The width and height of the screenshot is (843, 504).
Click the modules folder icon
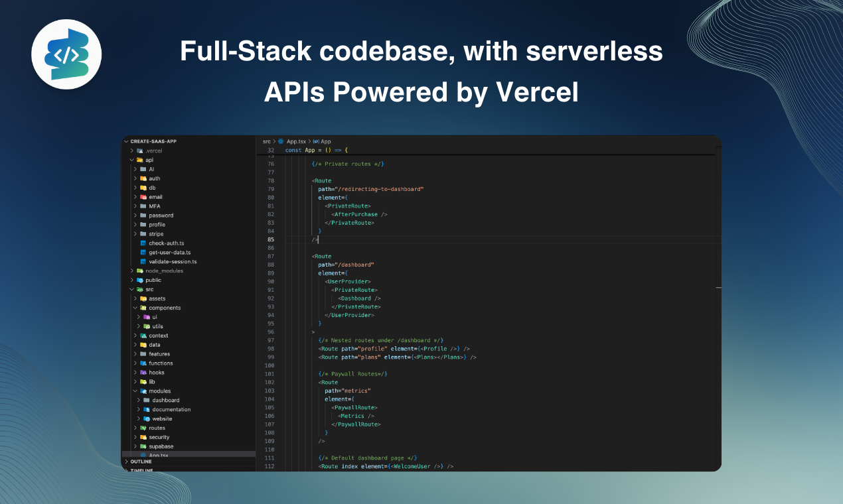pos(143,391)
